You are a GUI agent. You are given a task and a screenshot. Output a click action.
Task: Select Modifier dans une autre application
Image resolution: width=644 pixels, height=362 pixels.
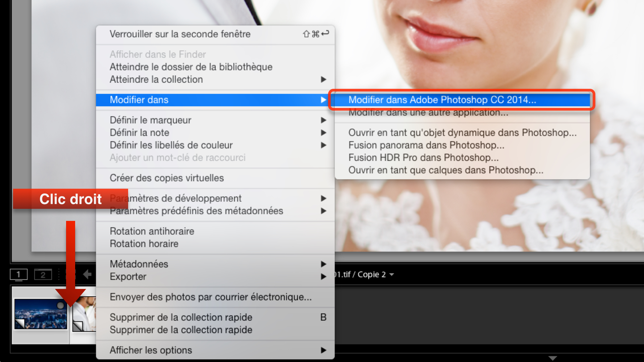[428, 113]
